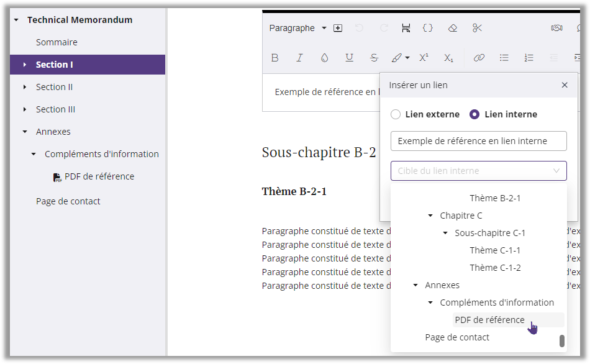Apply italic formatting
The width and height of the screenshot is (590, 364).
click(x=299, y=58)
